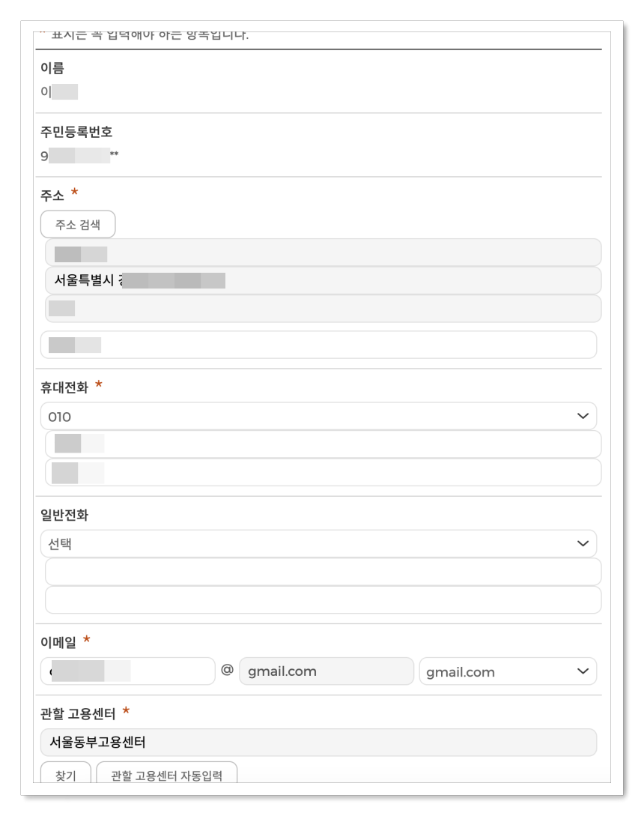The width and height of the screenshot is (644, 816).
Task: Click the postal code field under 주소 검색
Action: pyautogui.click(x=322, y=253)
